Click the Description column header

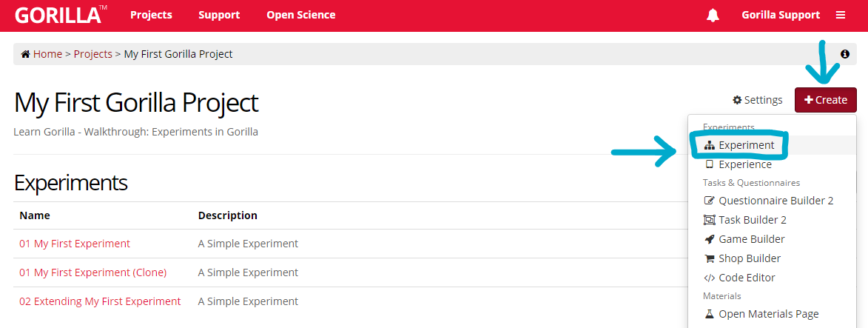point(227,215)
